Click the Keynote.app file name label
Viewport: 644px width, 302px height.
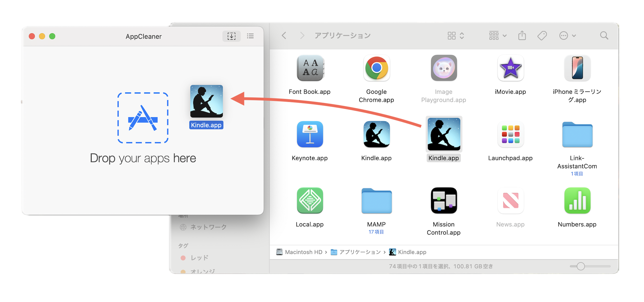(x=310, y=158)
